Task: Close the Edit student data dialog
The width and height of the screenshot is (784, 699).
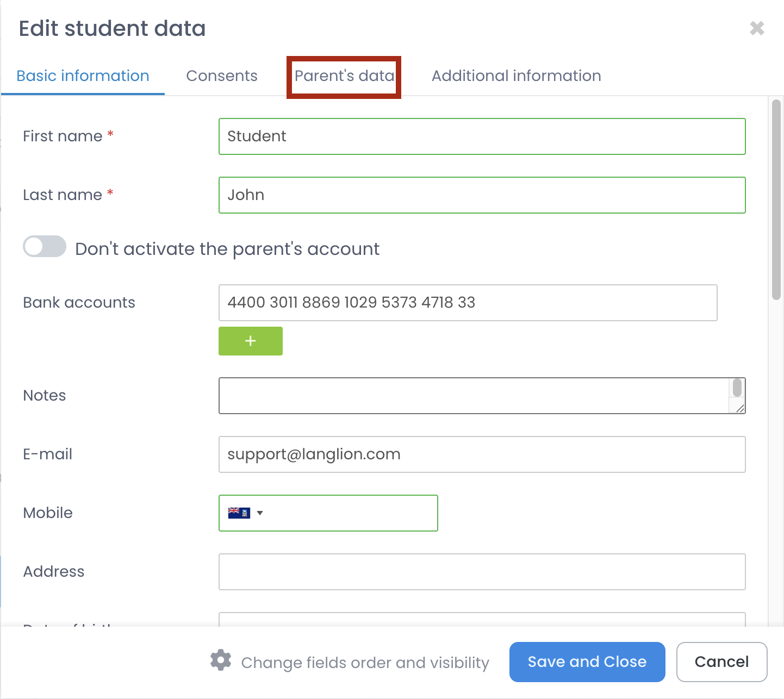Action: click(x=757, y=28)
